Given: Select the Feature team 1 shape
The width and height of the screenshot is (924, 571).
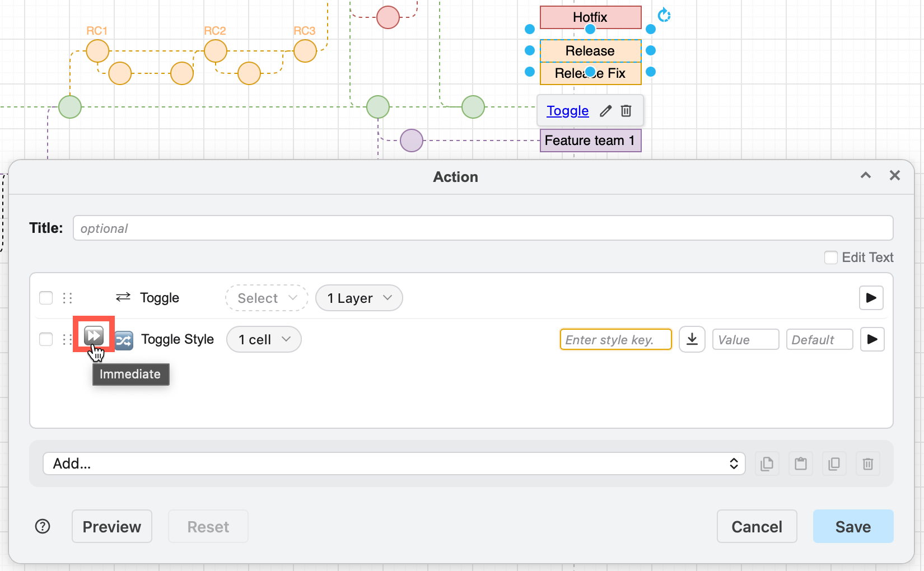Looking at the screenshot, I should 591,141.
